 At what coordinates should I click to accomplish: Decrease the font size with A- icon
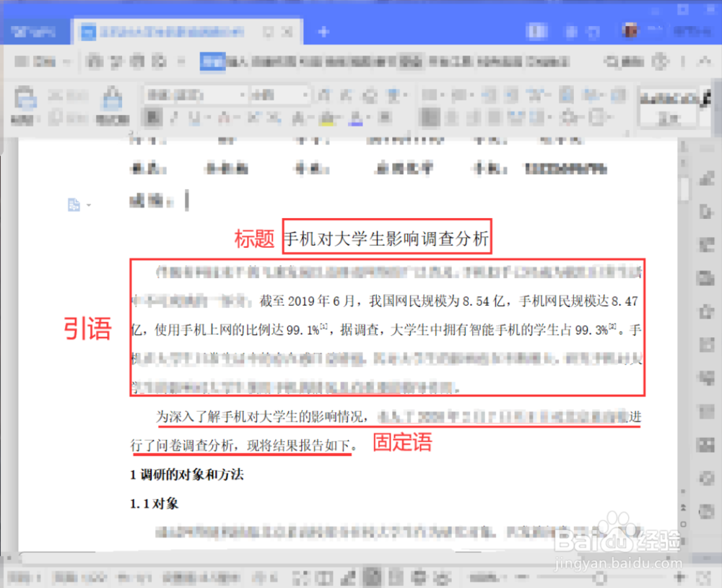(346, 95)
